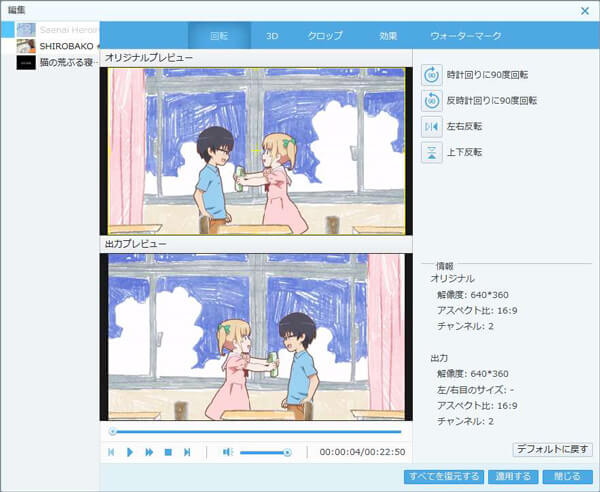
Task: Mute audio with the speaker icon
Action: pos(228,452)
